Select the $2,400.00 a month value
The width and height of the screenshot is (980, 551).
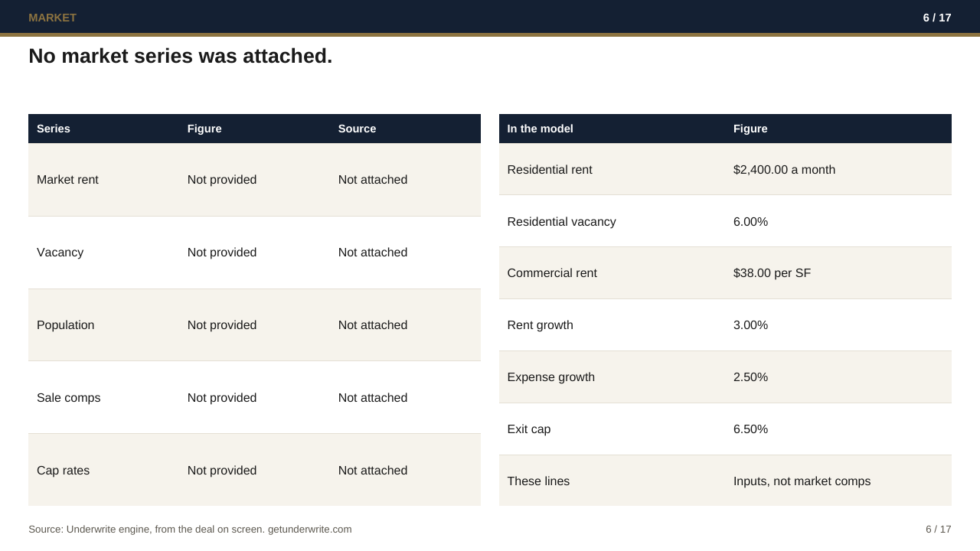[784, 170]
